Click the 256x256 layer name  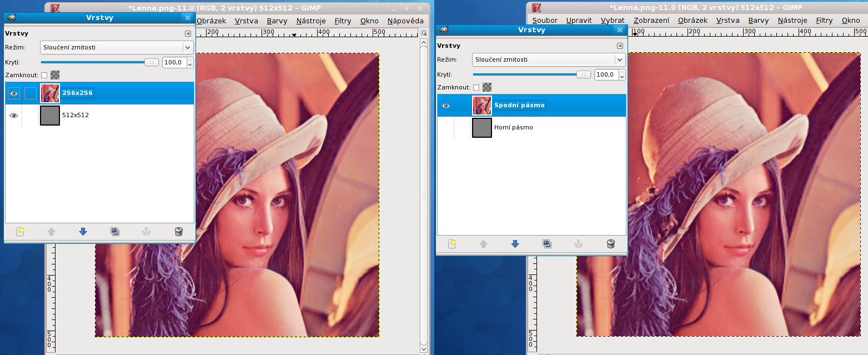click(78, 93)
